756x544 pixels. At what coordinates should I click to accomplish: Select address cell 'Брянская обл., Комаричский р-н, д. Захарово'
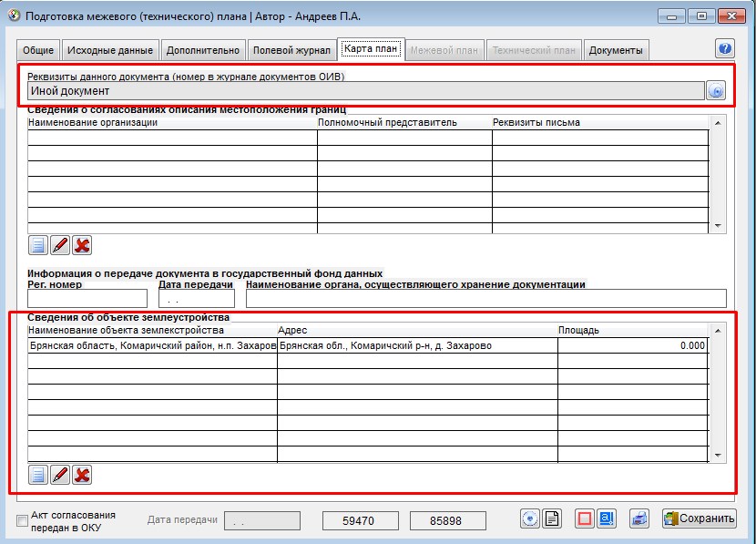point(417,345)
